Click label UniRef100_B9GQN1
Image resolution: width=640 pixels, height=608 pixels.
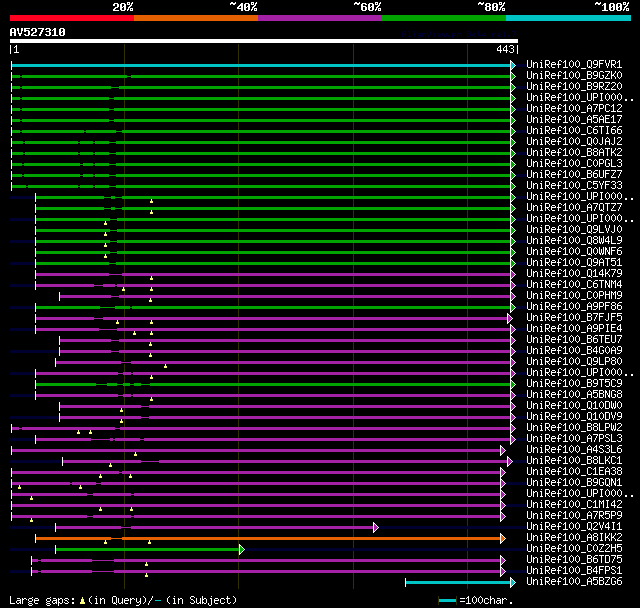tap(574, 483)
